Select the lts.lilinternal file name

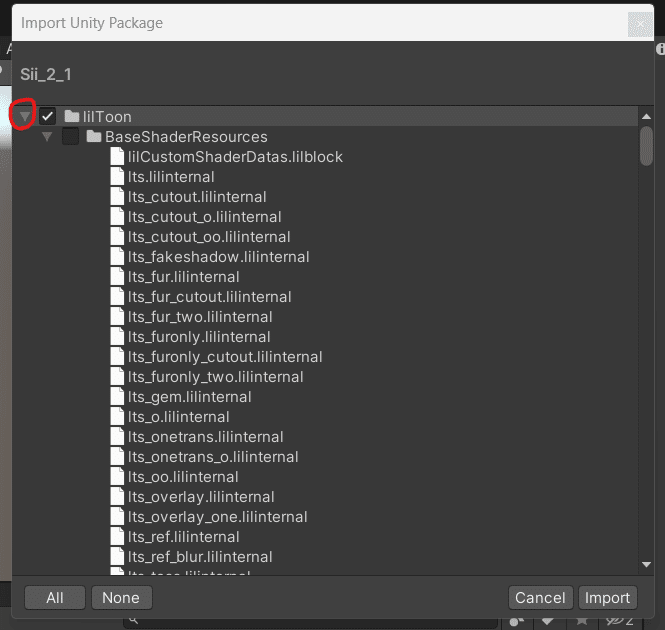click(171, 176)
